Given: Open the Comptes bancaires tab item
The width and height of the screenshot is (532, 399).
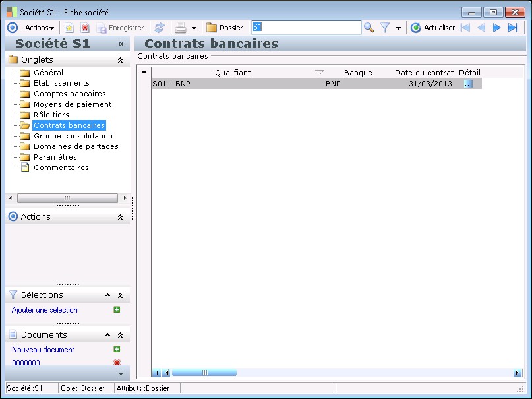Looking at the screenshot, I should coord(69,94).
